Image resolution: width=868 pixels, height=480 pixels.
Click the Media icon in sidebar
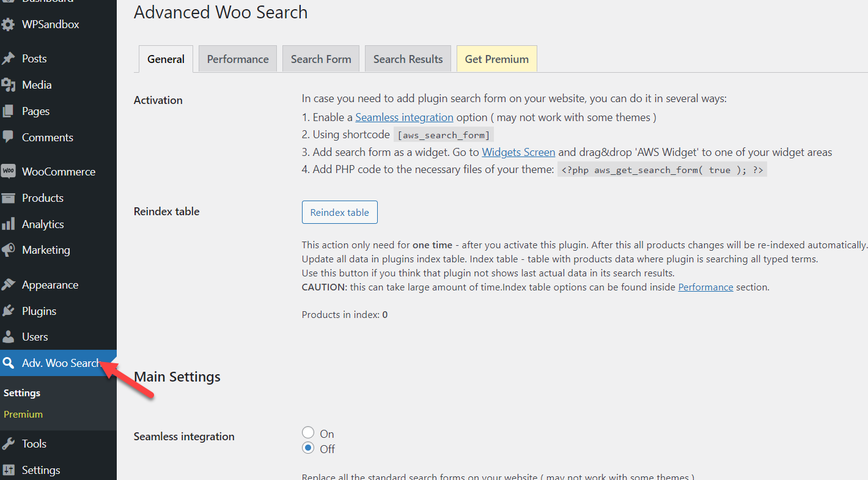[8, 85]
